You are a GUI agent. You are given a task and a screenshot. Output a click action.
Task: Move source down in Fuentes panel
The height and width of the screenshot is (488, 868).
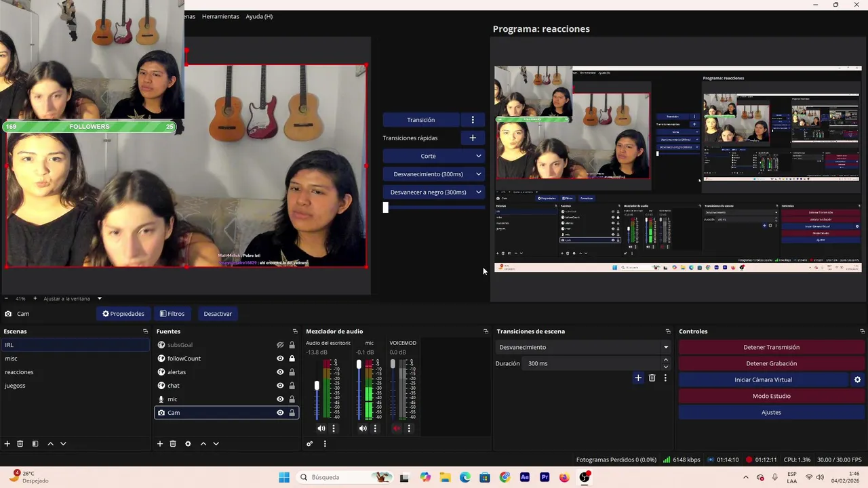(216, 444)
